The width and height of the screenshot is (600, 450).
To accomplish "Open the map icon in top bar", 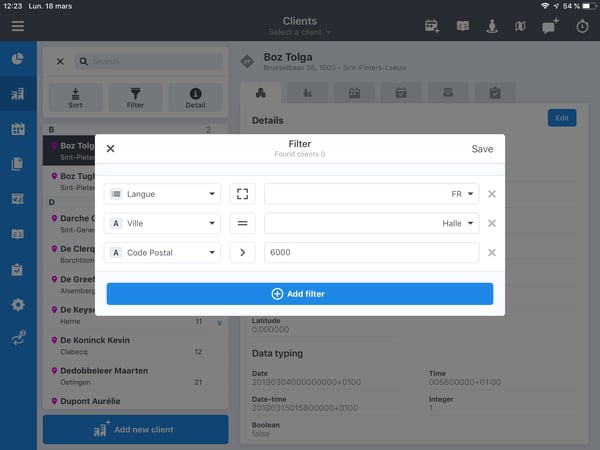I will (519, 26).
